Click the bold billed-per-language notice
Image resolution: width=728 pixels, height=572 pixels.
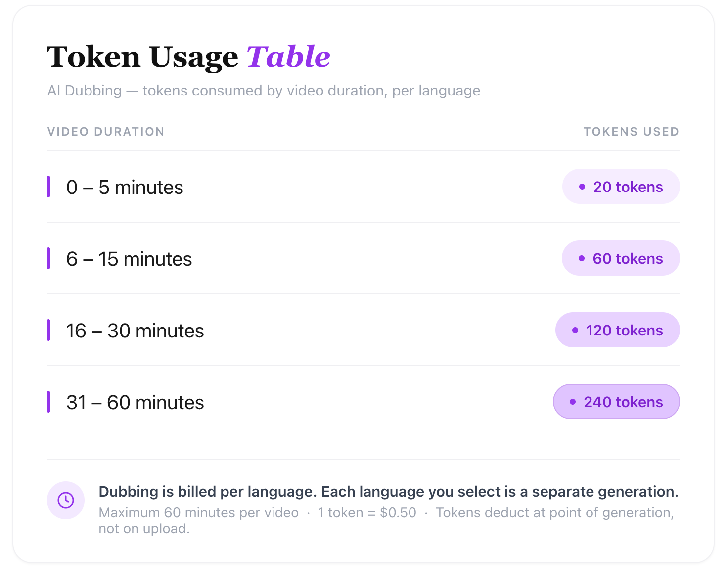389,492
